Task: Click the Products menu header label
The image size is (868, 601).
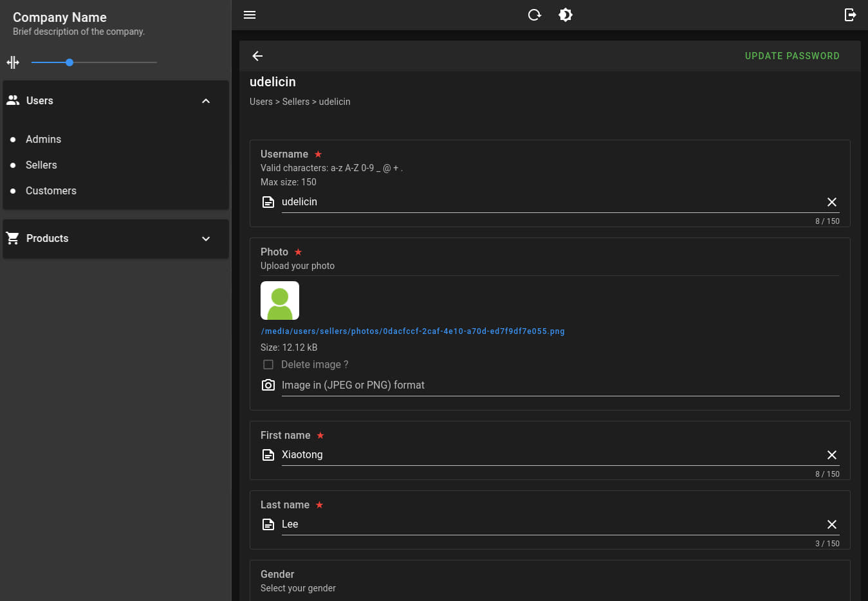Action: point(47,238)
